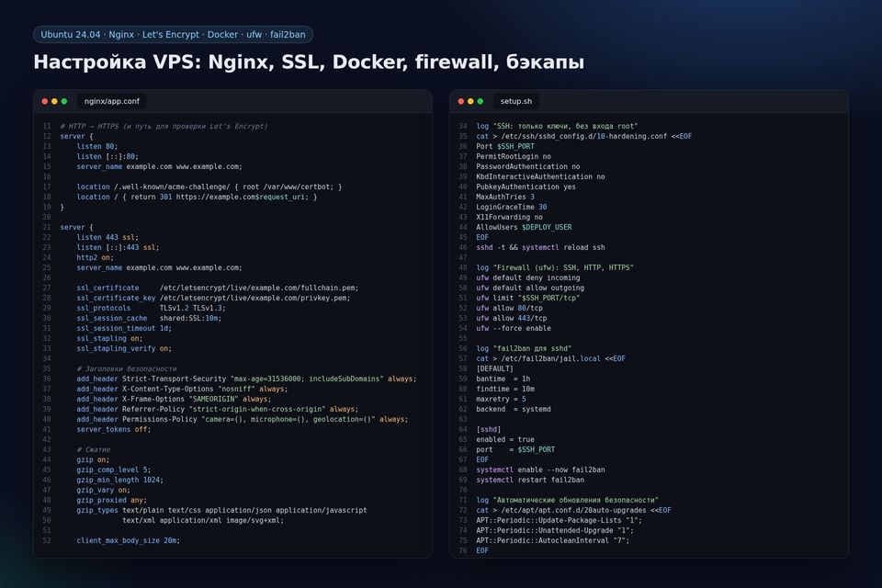Click the acme-challenge location line
882x588 pixels.
[209, 187]
